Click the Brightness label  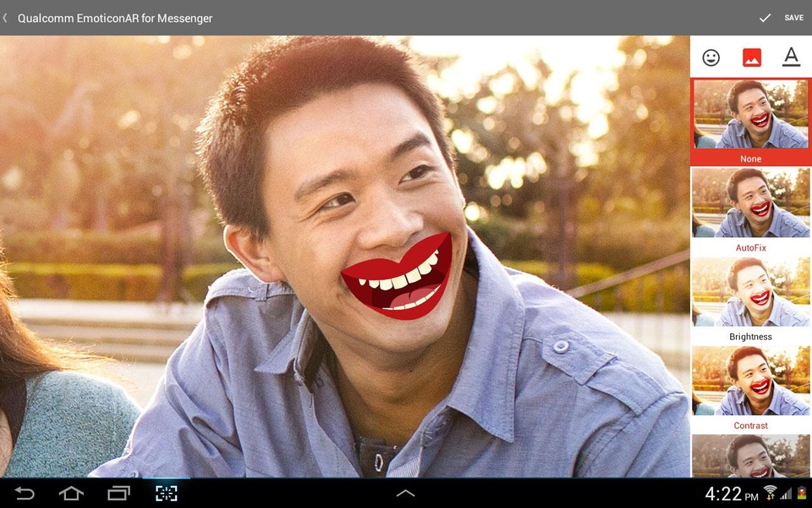[750, 337]
